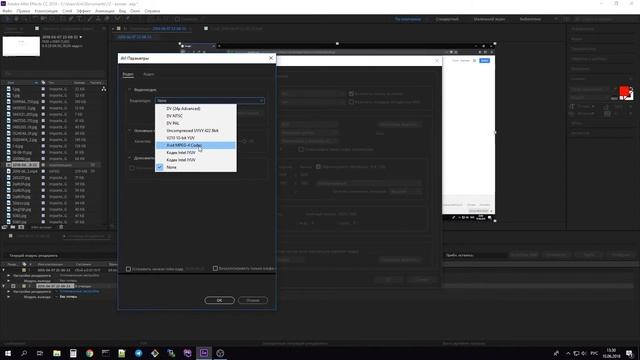Collapse second render queue item triangle
The width and height of the screenshot is (640, 360).
tap(4, 286)
